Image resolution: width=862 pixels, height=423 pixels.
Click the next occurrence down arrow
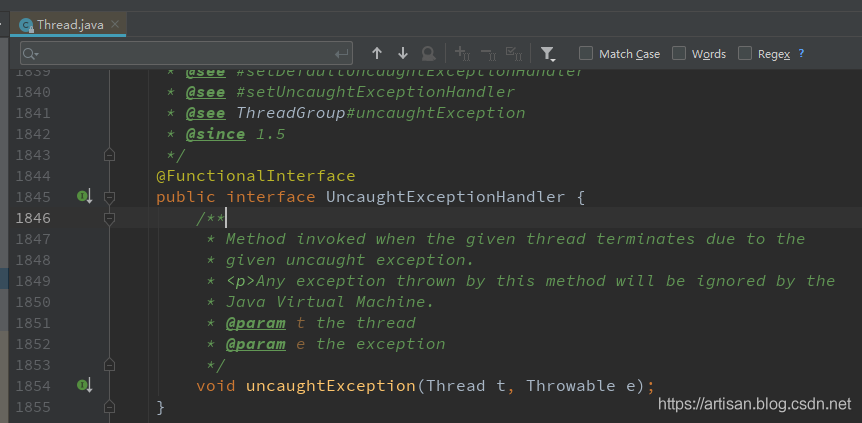point(403,53)
